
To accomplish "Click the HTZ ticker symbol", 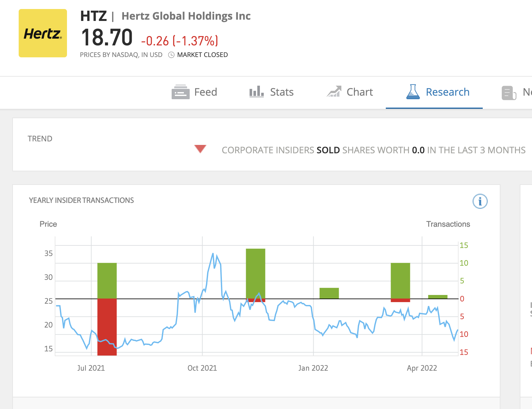I will 93,16.
